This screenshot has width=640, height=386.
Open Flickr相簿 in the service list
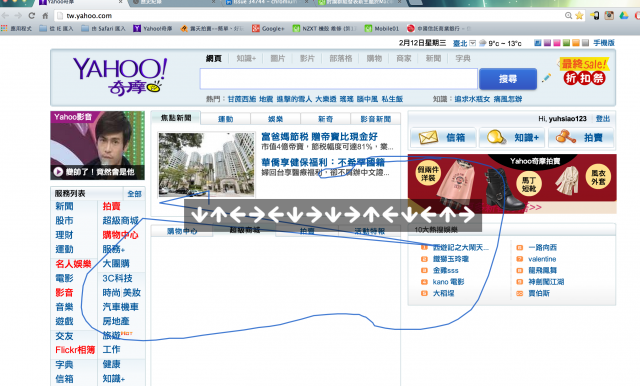tap(75, 350)
